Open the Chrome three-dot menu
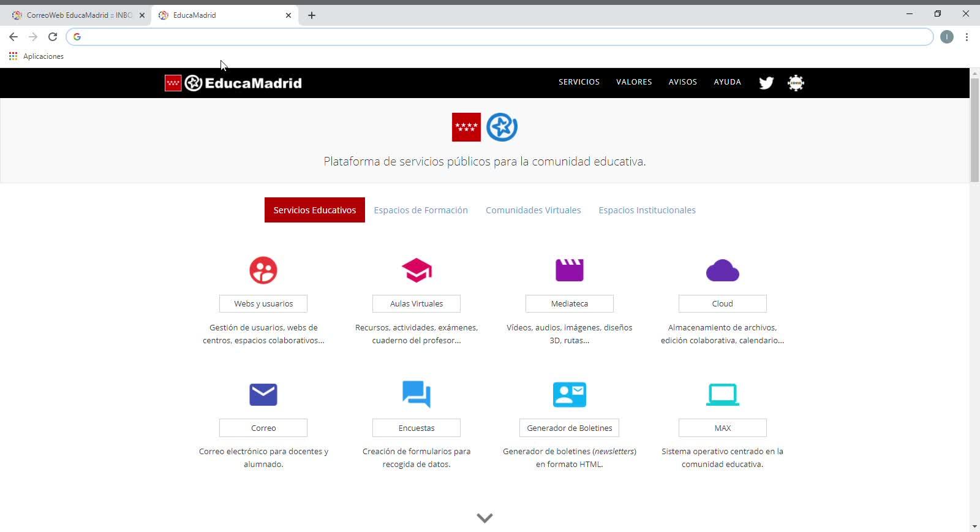Screen dimensions: 980x532 click(x=967, y=37)
